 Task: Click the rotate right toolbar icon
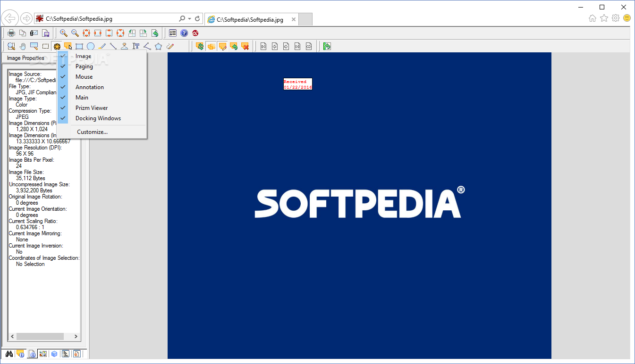(x=143, y=33)
